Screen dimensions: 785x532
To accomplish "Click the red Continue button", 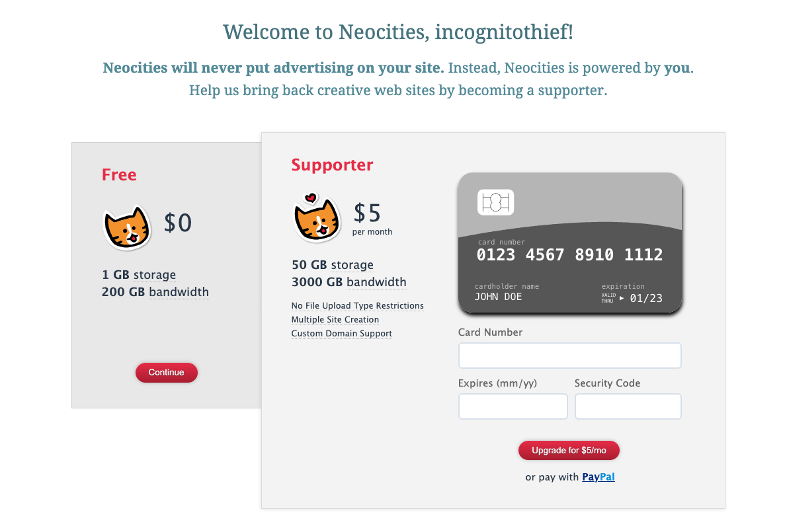I will click(x=167, y=372).
